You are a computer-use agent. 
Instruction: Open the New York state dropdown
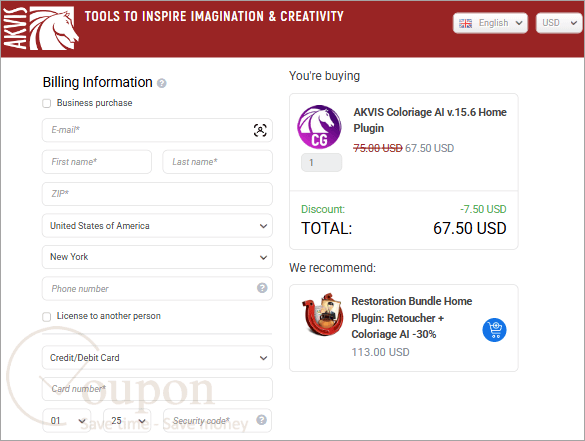point(157,257)
